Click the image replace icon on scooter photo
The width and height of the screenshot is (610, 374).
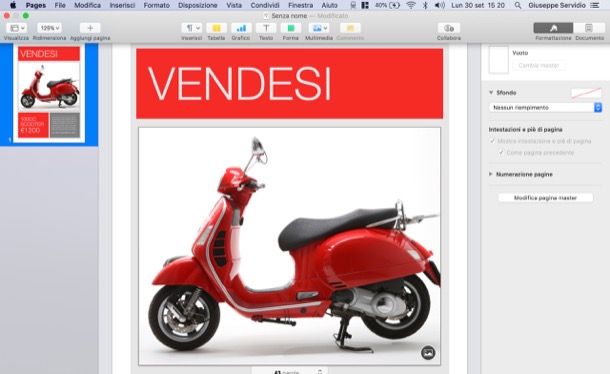click(428, 353)
